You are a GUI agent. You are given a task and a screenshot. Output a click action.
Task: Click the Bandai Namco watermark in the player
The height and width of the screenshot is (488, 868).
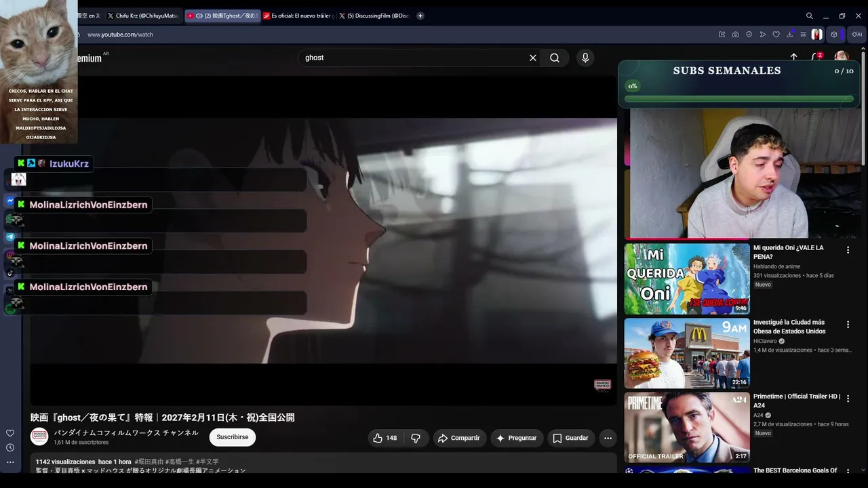click(602, 385)
